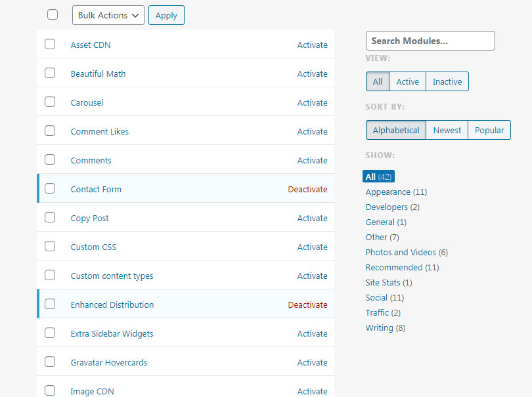Check the Comments module checkbox
Screen dimensions: 532x397
coord(50,159)
